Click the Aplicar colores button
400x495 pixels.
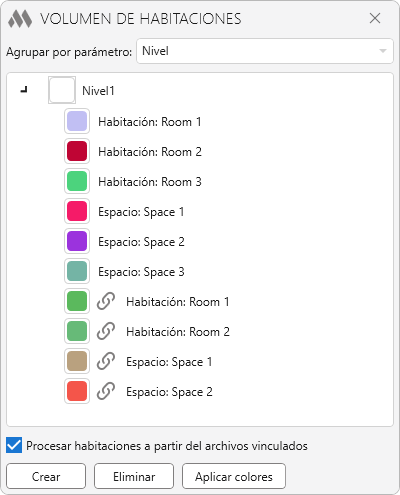point(234,476)
